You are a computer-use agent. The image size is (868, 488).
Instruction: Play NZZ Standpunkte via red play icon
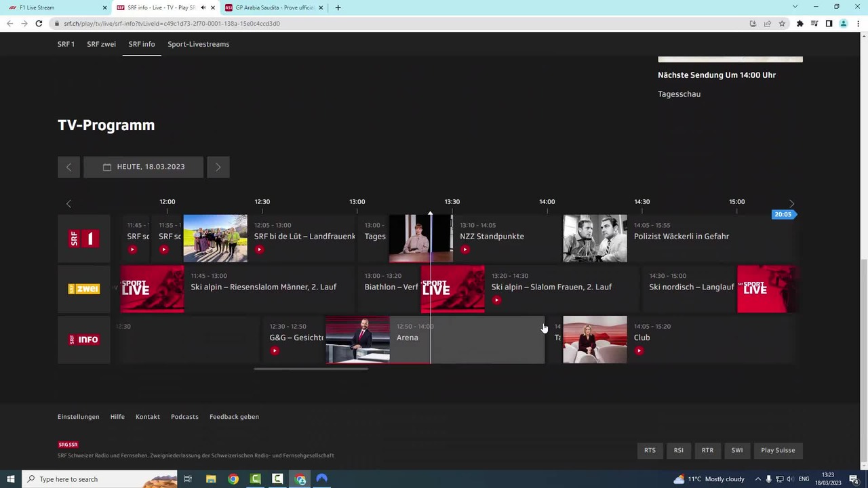(x=465, y=249)
